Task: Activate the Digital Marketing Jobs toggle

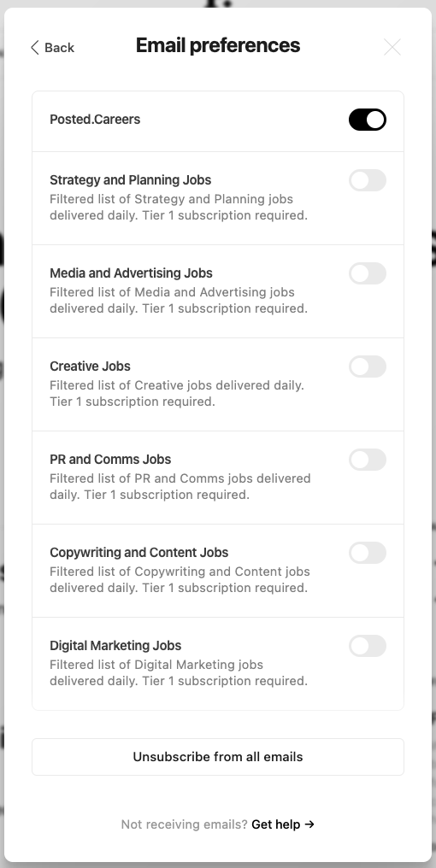Action: pyautogui.click(x=368, y=646)
